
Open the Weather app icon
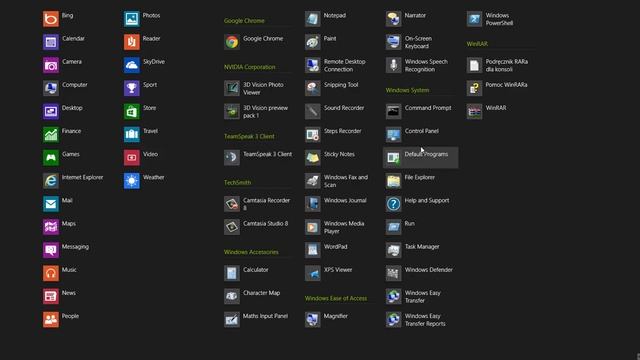(132, 181)
